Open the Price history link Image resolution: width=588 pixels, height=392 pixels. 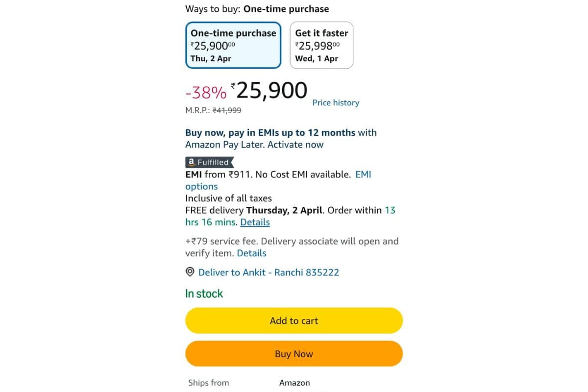coord(336,102)
